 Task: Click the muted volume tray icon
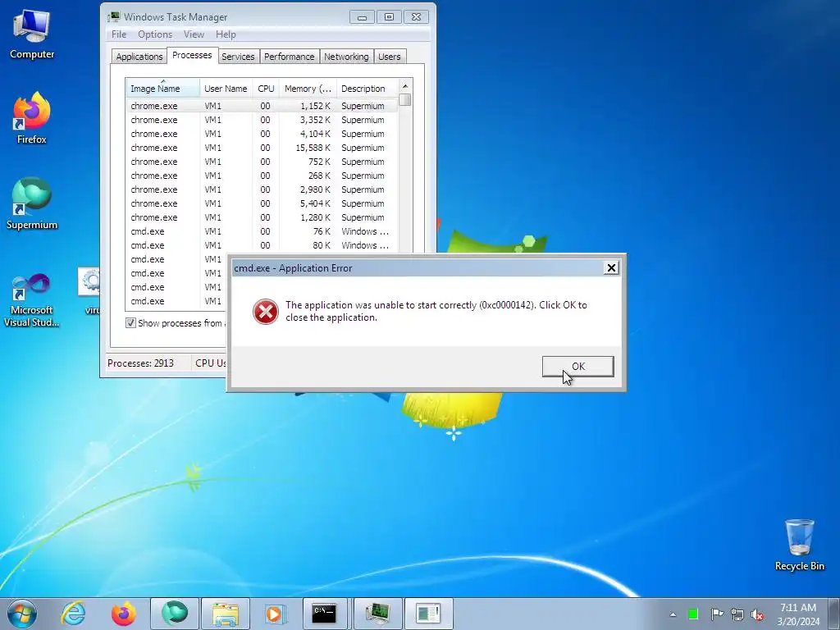757,614
